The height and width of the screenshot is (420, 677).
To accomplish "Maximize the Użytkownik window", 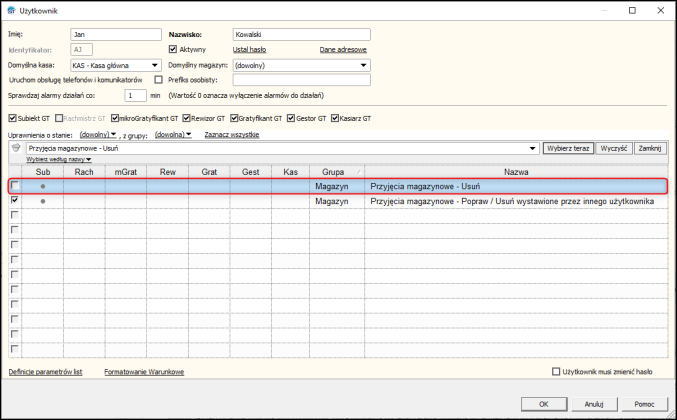I will [632, 10].
